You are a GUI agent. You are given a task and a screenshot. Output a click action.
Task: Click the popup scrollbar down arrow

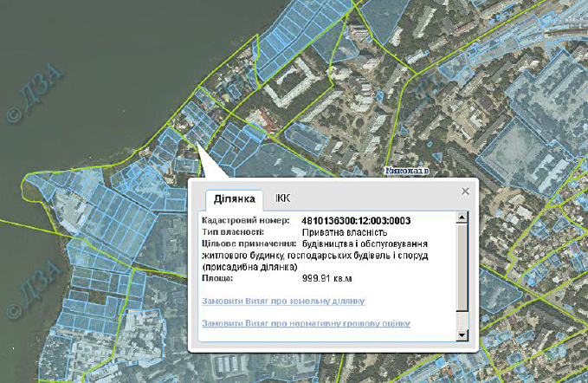(462, 334)
